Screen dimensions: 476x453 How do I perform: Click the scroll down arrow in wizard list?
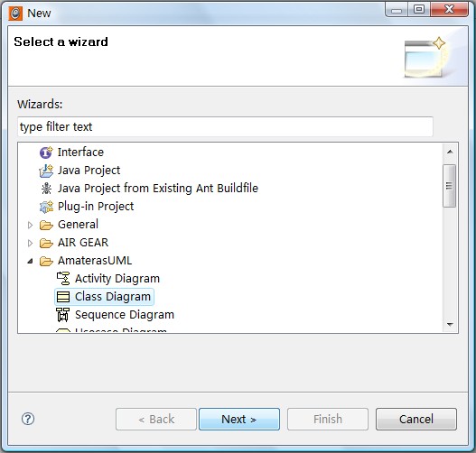click(x=450, y=325)
